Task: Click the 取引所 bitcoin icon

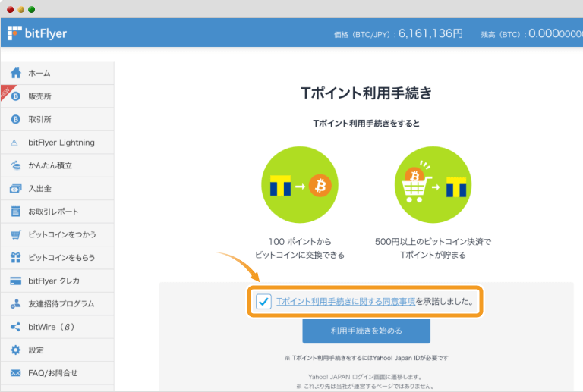Action: (16, 119)
